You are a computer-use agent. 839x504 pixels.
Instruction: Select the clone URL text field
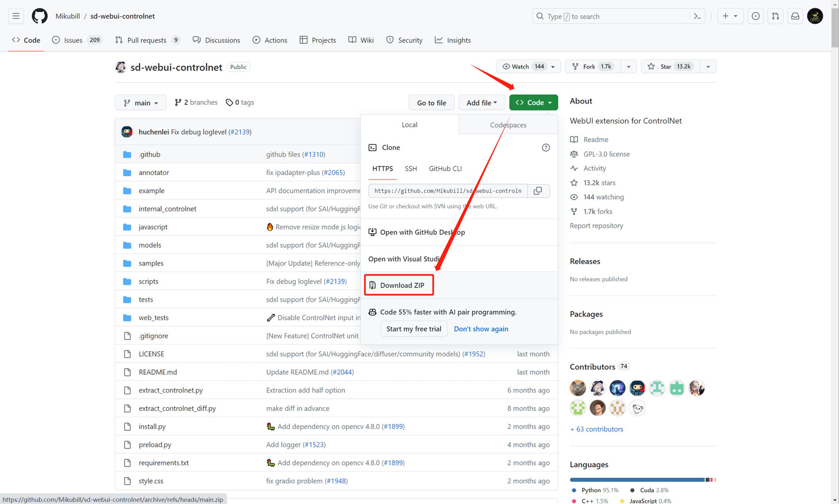[x=448, y=191]
